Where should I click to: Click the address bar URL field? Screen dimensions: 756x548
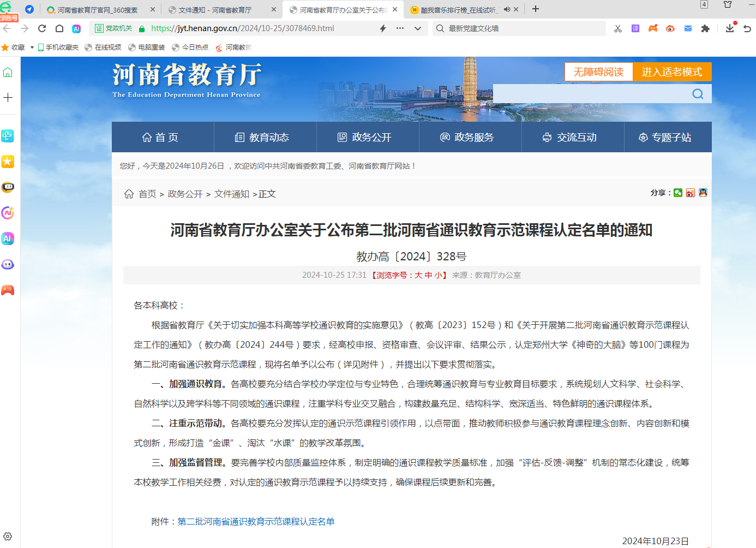243,28
